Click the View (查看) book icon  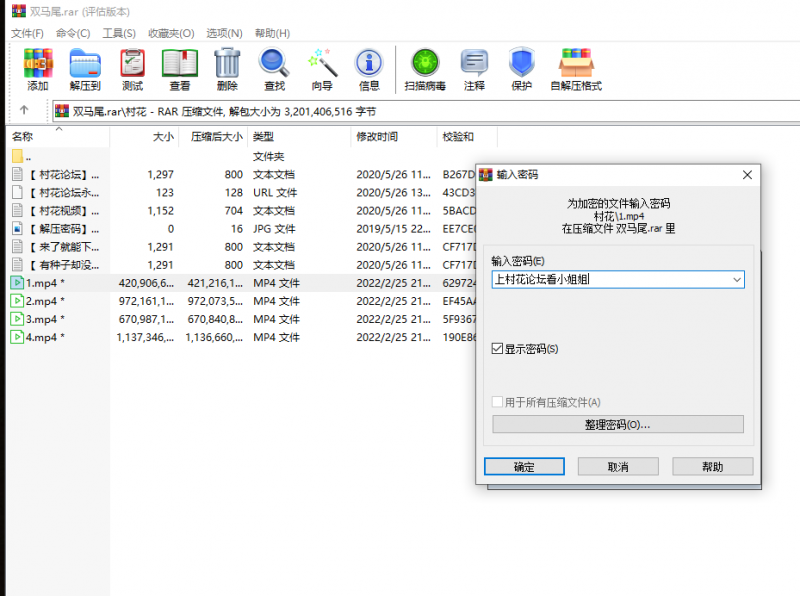180,69
